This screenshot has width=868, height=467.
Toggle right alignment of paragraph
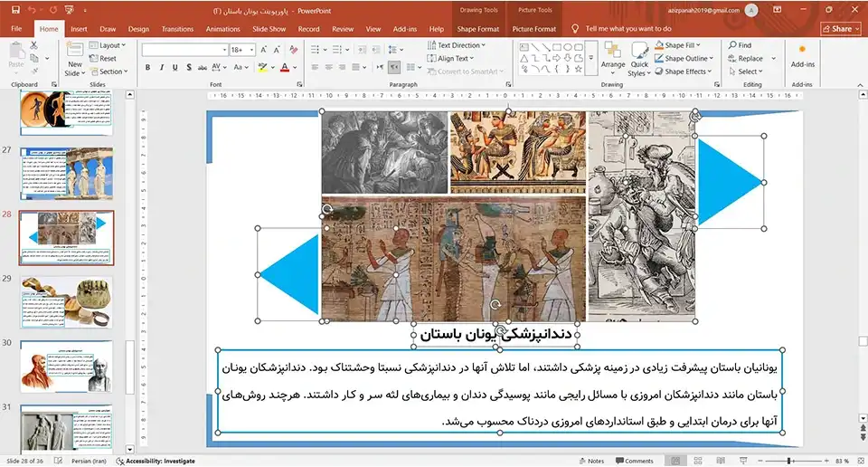[343, 68]
